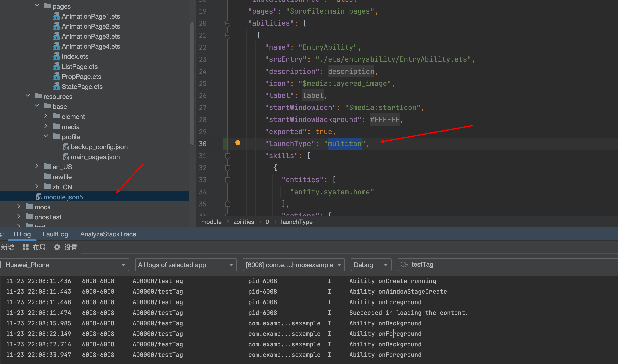Viewport: 618px width, 364px height.
Task: Expand the zh_CN folder
Action: tap(37, 186)
